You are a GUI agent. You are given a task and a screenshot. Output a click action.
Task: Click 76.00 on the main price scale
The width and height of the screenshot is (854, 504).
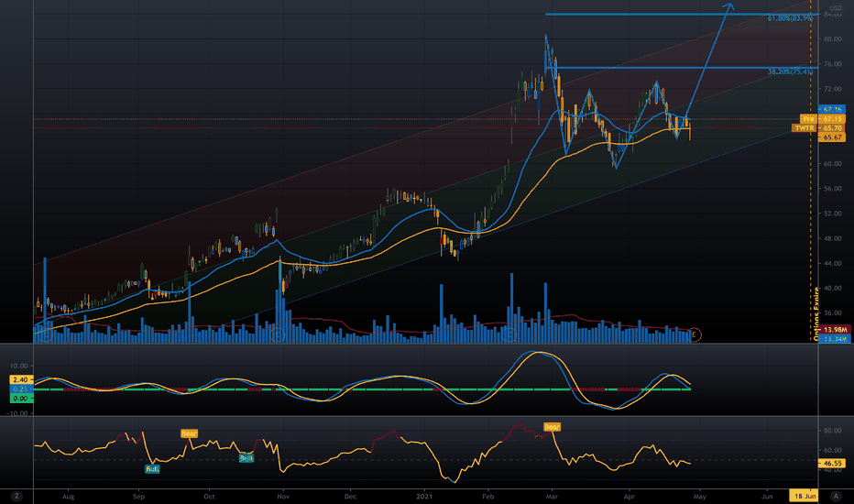(833, 64)
